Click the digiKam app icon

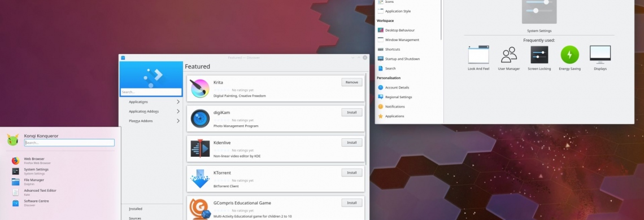[x=200, y=118]
